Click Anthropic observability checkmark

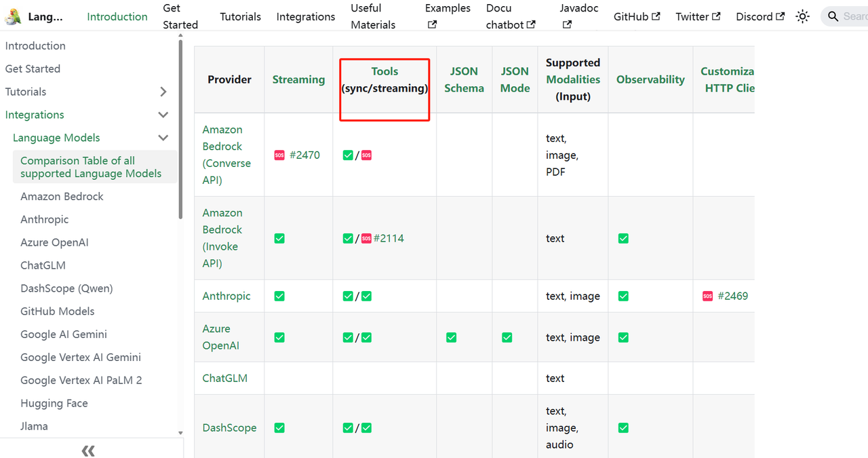click(x=623, y=296)
